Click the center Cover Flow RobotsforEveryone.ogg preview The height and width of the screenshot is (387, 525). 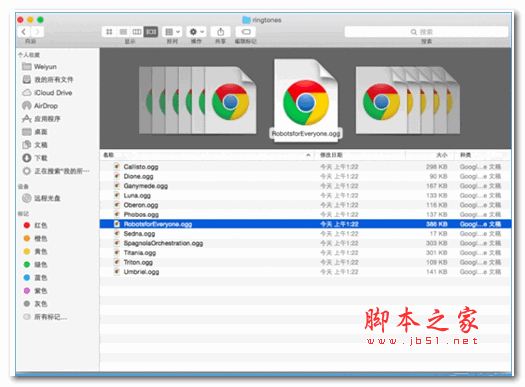coord(306,100)
